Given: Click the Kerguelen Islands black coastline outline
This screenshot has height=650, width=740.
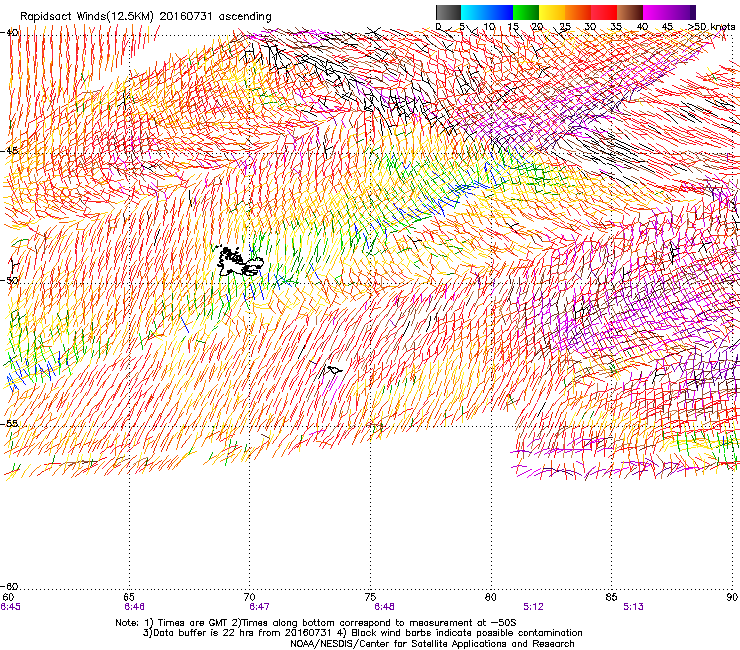Looking at the screenshot, I should pos(239,261).
